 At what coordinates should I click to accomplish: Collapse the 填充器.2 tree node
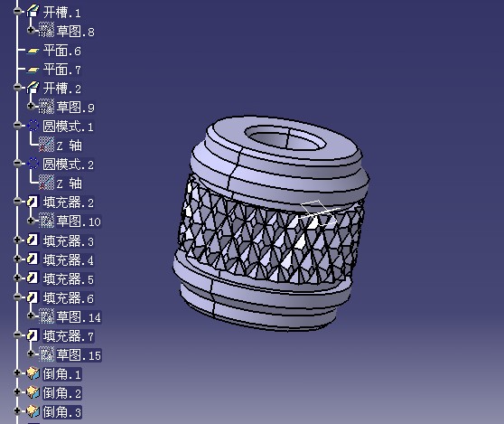point(17,202)
